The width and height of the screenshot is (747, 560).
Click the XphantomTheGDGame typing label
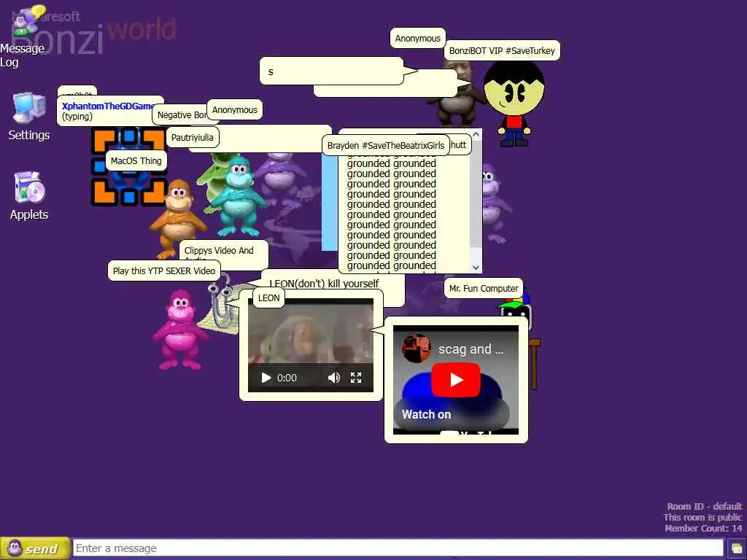(x=109, y=111)
